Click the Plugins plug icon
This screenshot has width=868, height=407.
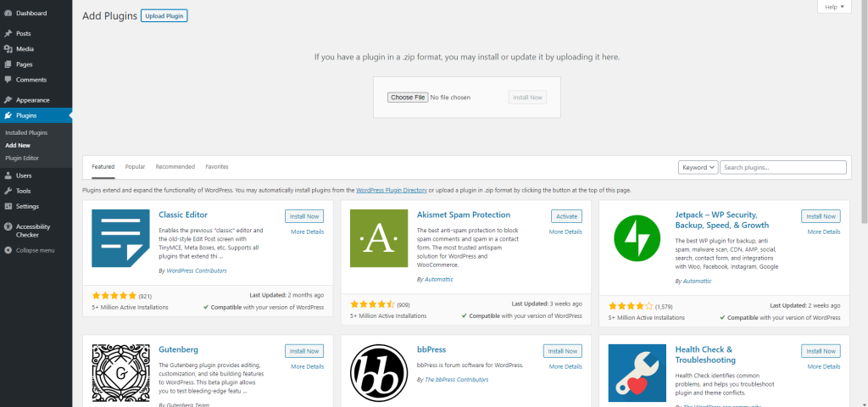(x=8, y=115)
